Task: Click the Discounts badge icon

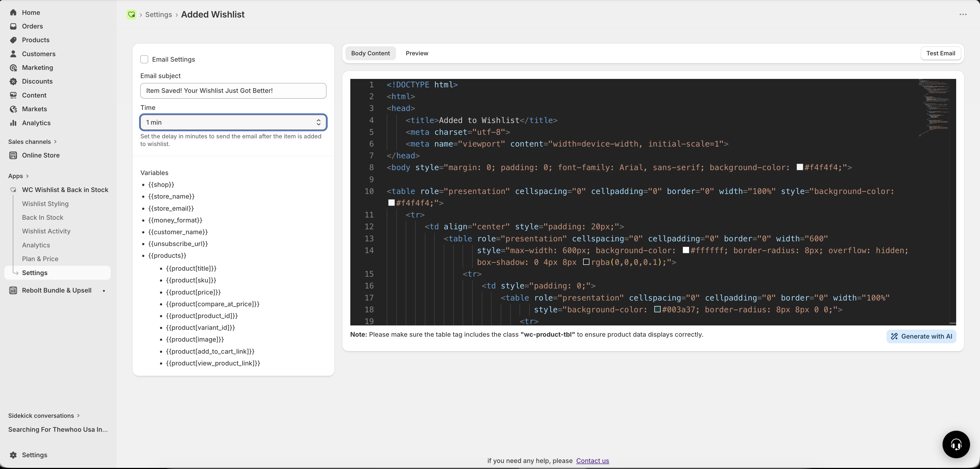Action: point(13,81)
